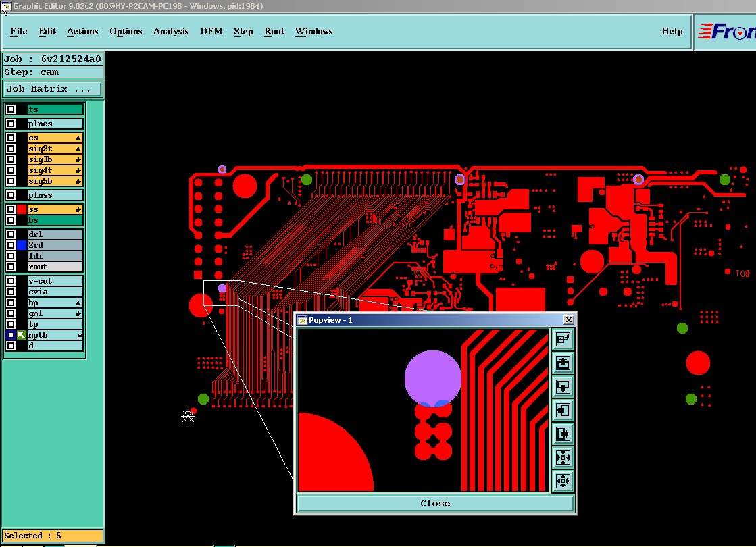Click the hand icon on the sig3b layer row
Image resolution: width=756 pixels, height=547 pixels.
coord(78,160)
